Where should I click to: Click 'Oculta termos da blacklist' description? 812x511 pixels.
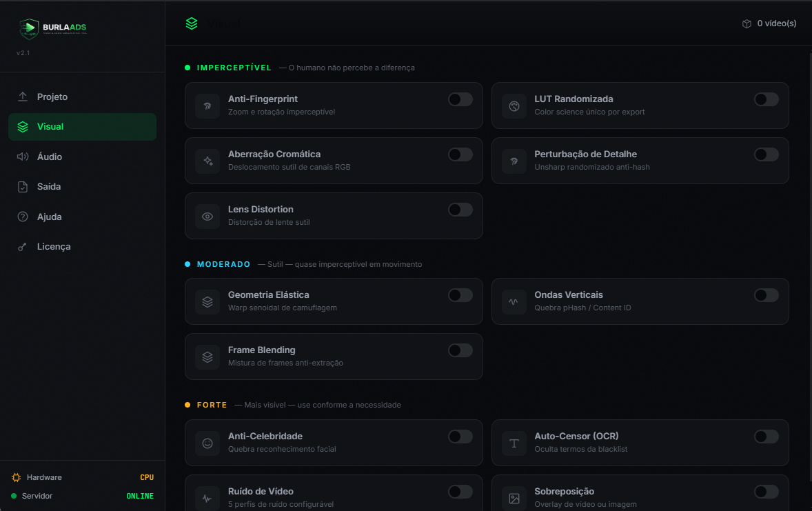click(x=581, y=450)
